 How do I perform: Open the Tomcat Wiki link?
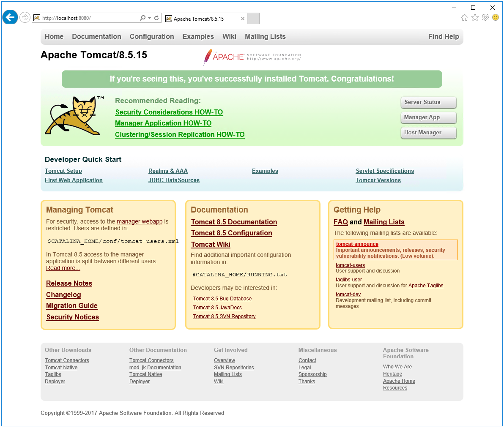211,245
